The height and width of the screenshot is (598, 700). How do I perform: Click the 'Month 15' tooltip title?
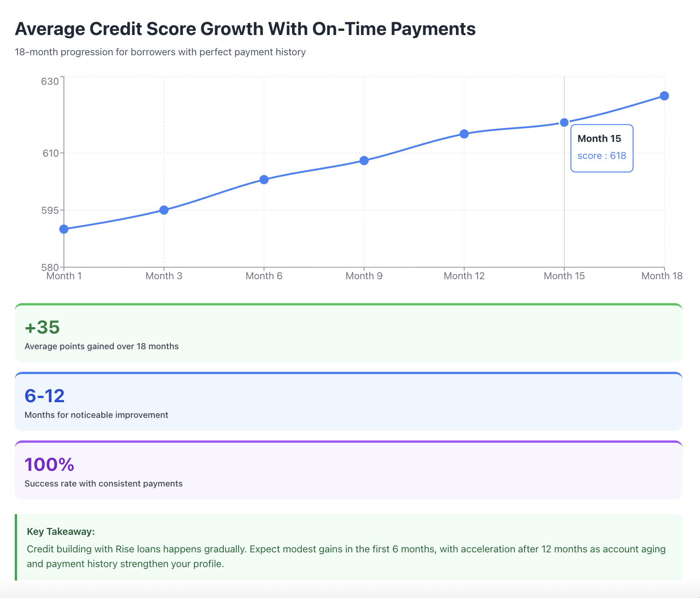[x=599, y=139]
